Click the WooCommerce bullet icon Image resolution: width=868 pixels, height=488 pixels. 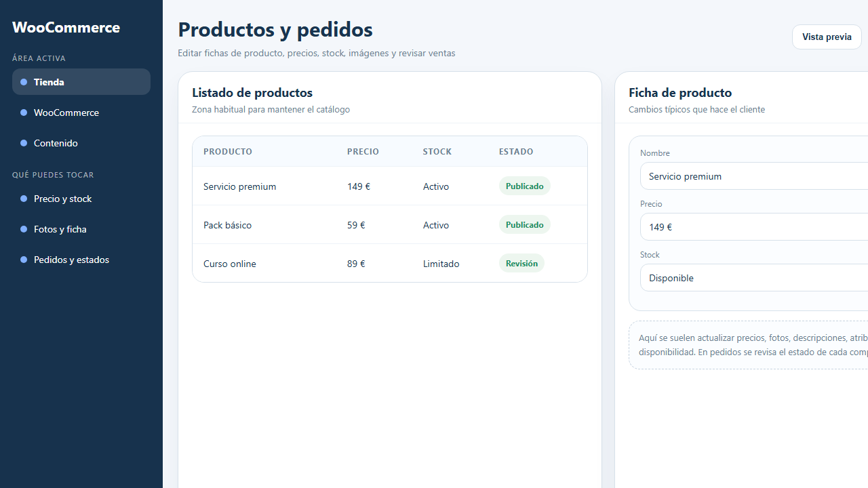coord(24,112)
